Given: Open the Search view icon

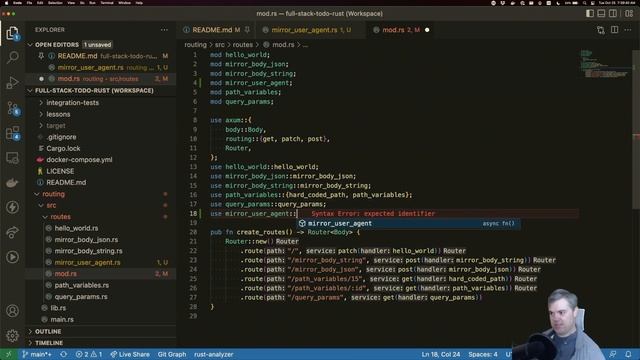Looking at the screenshot, I should click(x=13, y=58).
